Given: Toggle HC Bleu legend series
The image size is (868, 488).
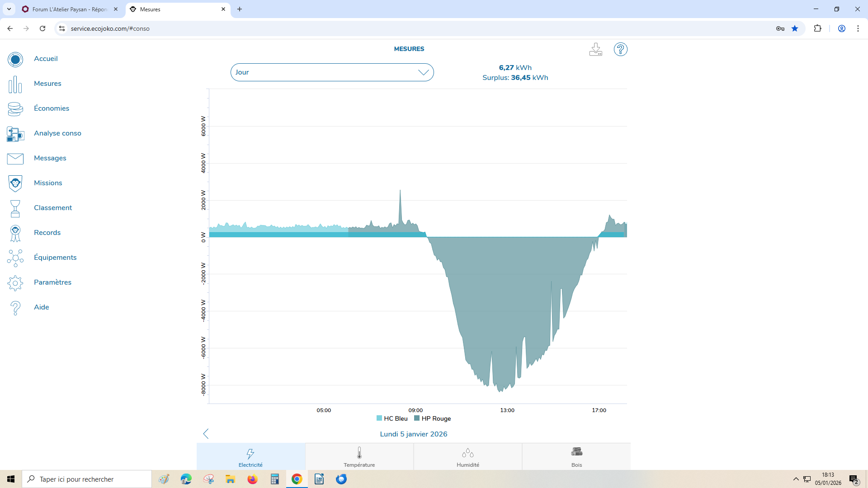Looking at the screenshot, I should 392,419.
